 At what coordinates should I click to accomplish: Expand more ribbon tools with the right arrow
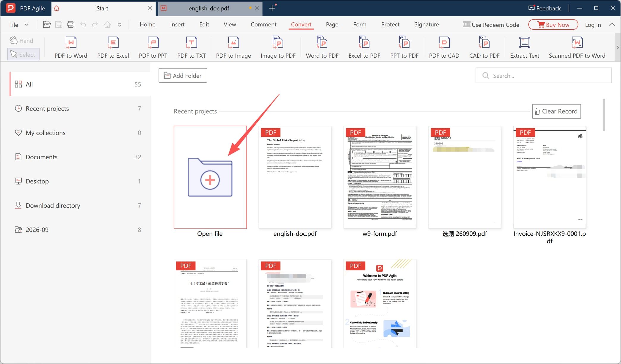618,47
